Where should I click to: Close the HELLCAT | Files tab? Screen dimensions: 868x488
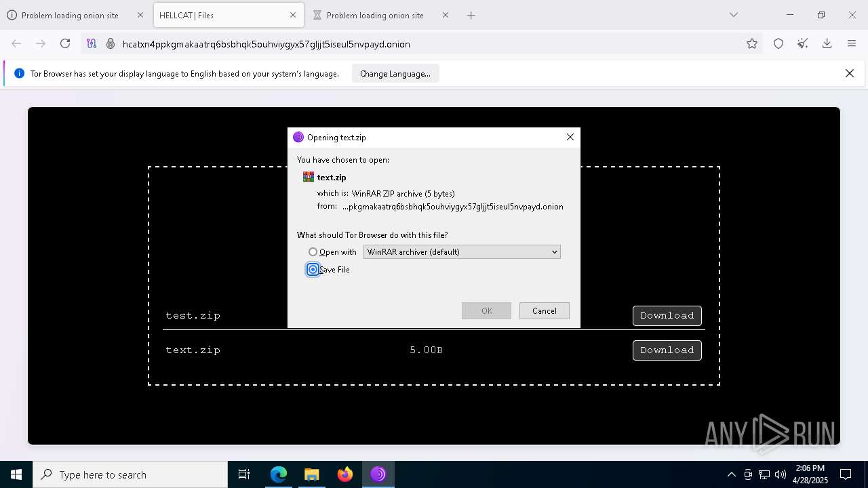(293, 15)
